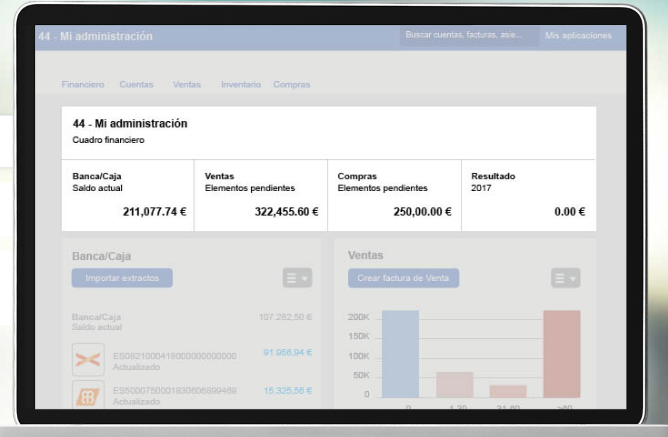
Task: Click the Banca/Caja panel heading
Action: pyautogui.click(x=101, y=256)
